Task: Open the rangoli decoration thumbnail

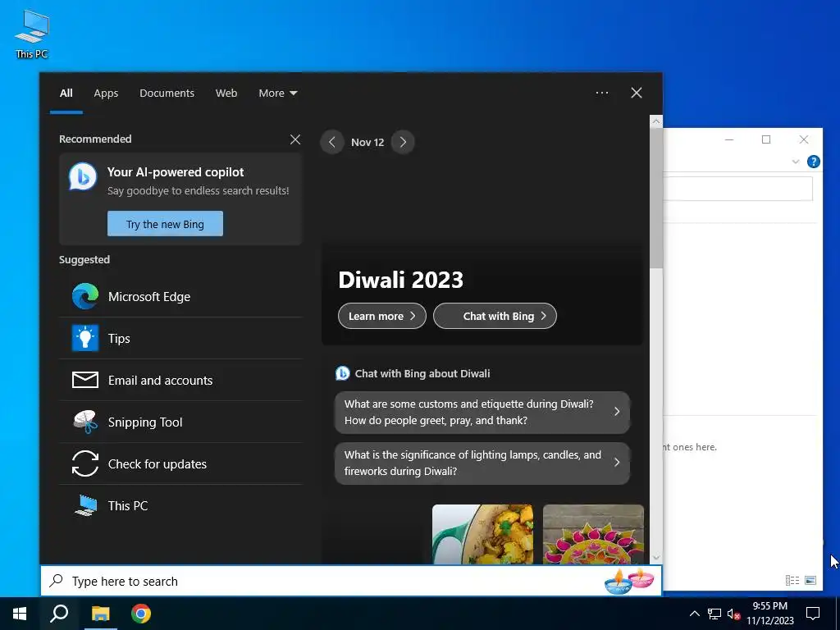Action: (x=593, y=534)
